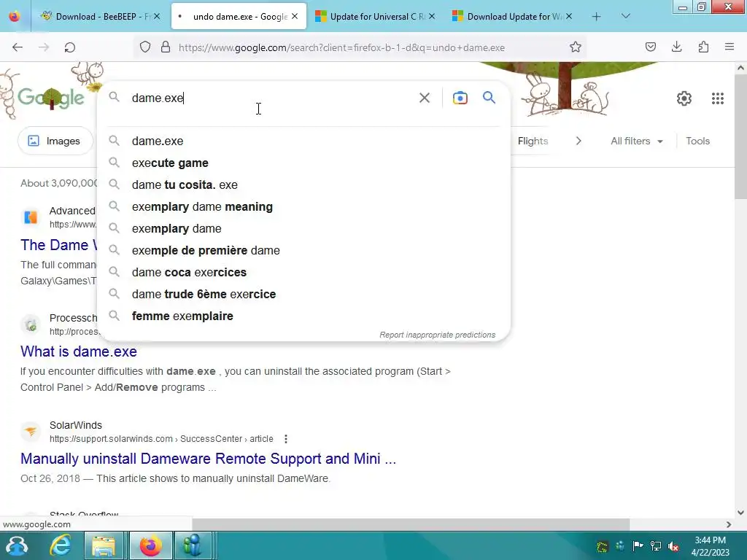
Task: Switch to the Download - BeeBEEP tab
Action: pos(100,16)
